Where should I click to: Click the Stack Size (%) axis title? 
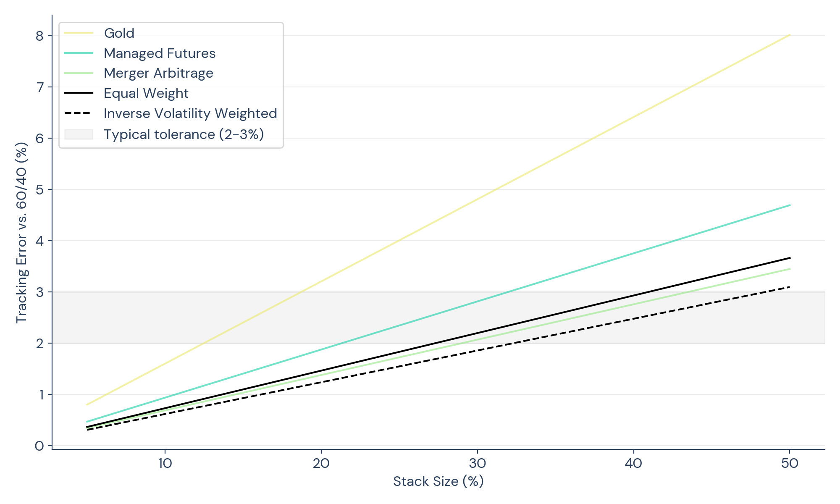(438, 481)
